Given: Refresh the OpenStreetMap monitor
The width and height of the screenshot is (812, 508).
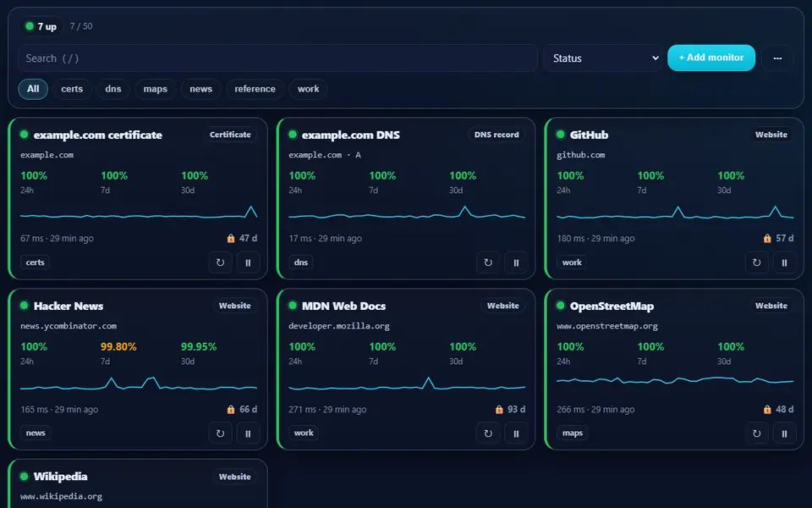Looking at the screenshot, I should point(756,433).
